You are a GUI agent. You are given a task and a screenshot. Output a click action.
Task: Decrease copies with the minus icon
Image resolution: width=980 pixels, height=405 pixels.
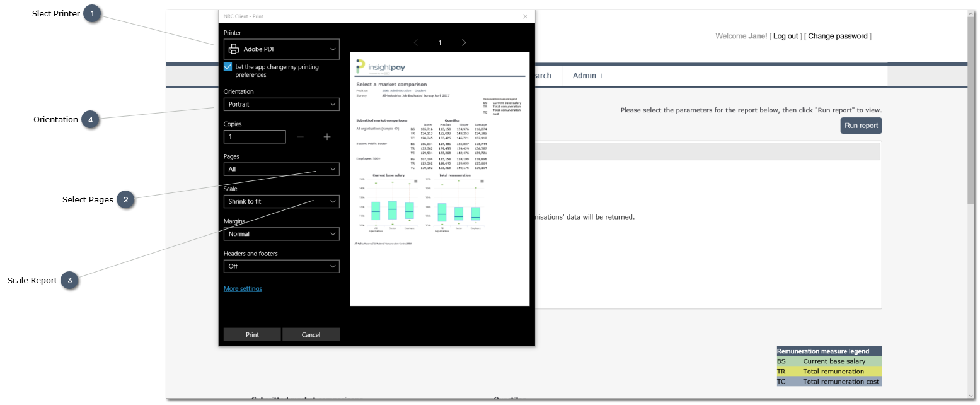[300, 137]
